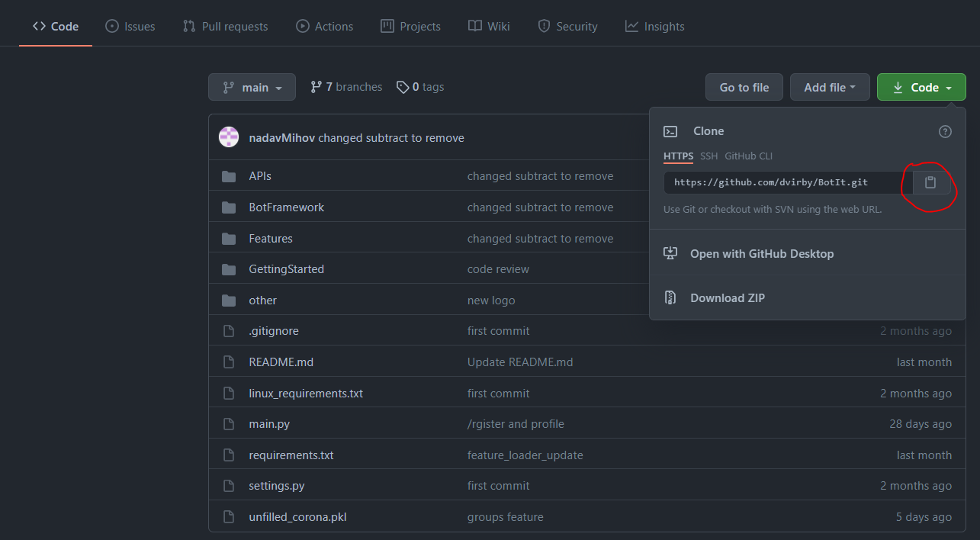The image size is (980, 540).
Task: Click the GettingStarted folder icon
Action: 229,269
